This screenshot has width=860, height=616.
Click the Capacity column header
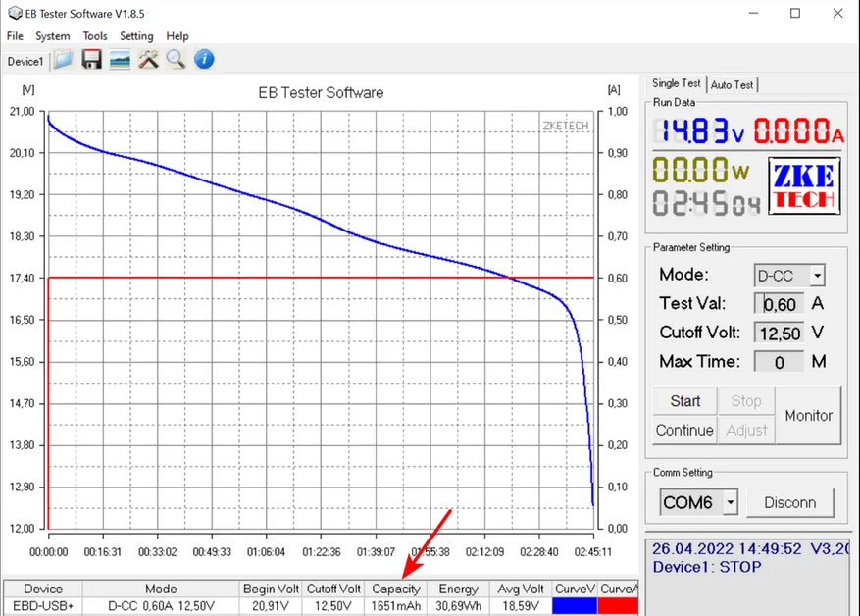(x=395, y=590)
